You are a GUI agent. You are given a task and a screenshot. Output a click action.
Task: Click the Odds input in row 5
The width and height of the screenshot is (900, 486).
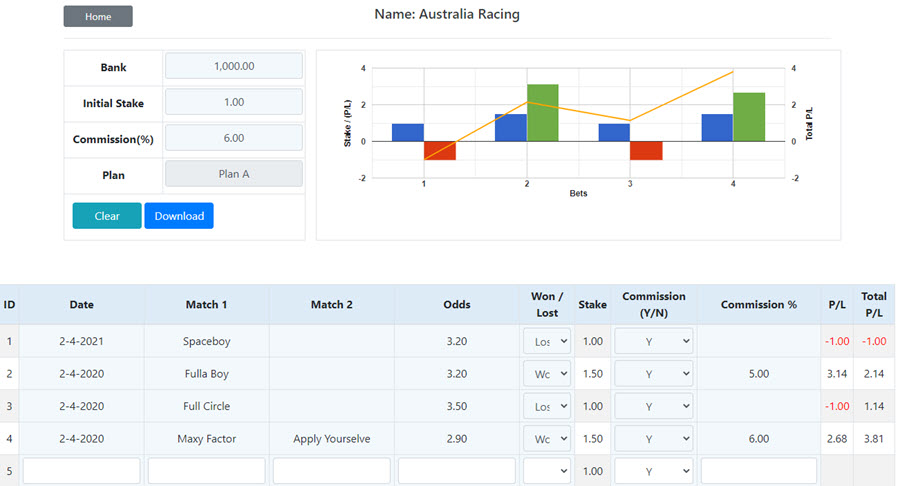(x=456, y=471)
